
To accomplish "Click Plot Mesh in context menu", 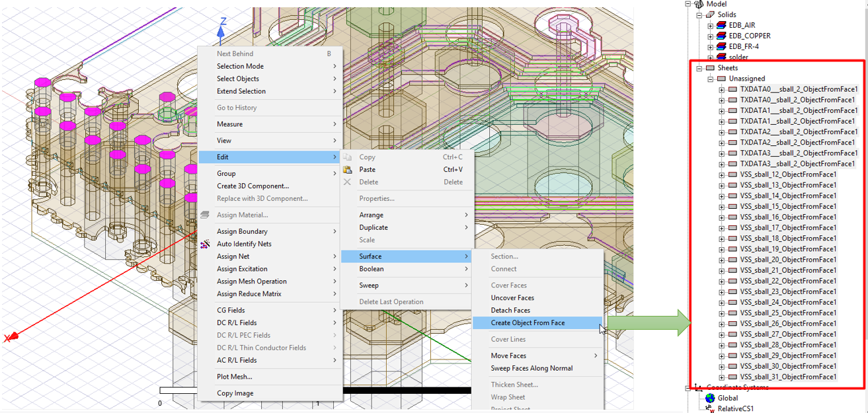I will coord(235,377).
